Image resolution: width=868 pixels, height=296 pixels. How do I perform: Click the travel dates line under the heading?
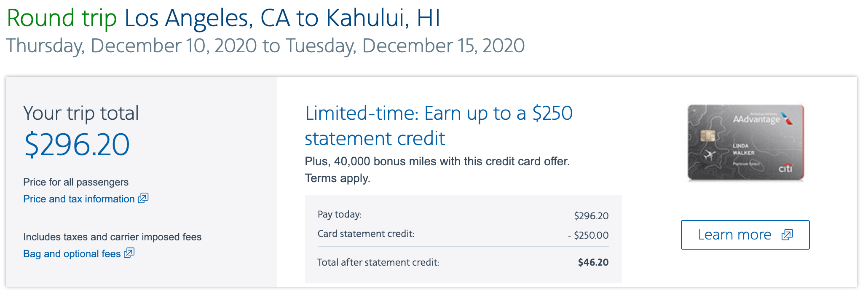point(265,46)
